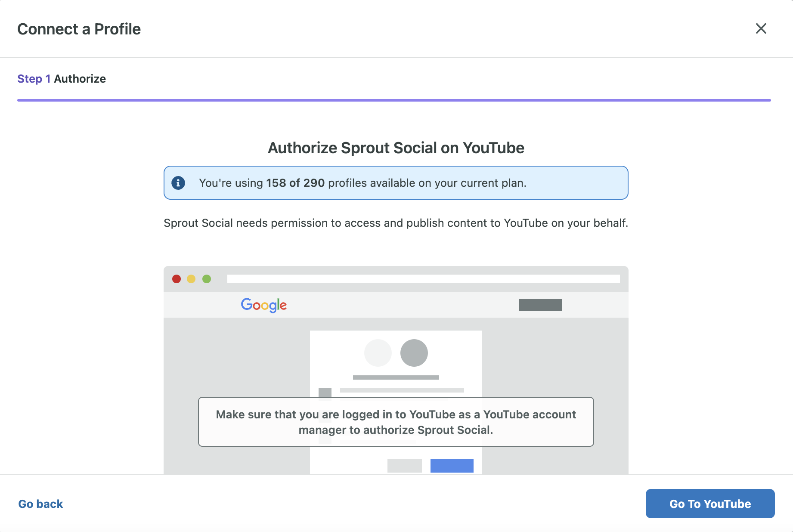The width and height of the screenshot is (793, 532).
Task: Select the Step 1 Authorize tab
Action: pyautogui.click(x=62, y=79)
